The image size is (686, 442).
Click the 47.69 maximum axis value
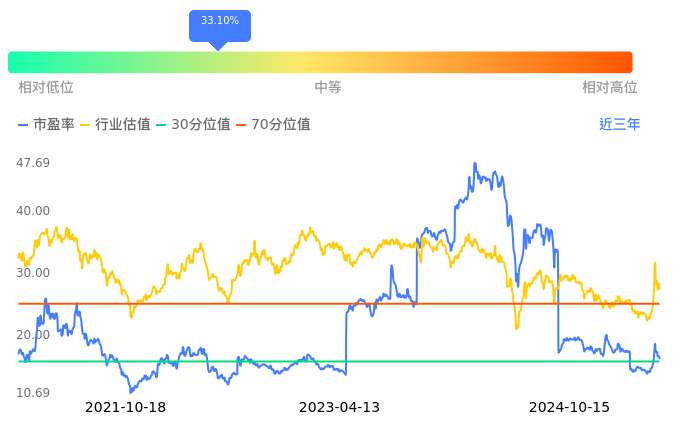coord(34,163)
